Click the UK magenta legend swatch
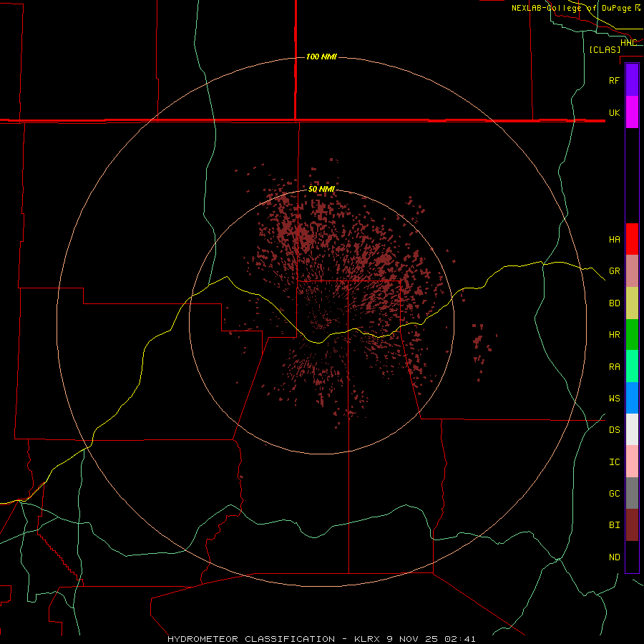 pos(632,112)
